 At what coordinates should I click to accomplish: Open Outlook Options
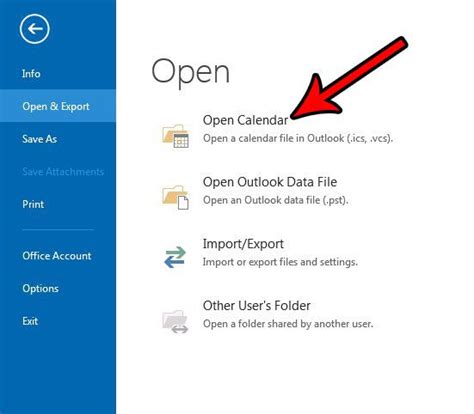[x=40, y=288]
